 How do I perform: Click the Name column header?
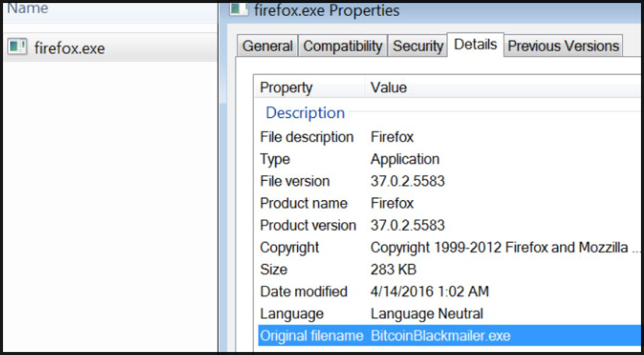[28, 8]
